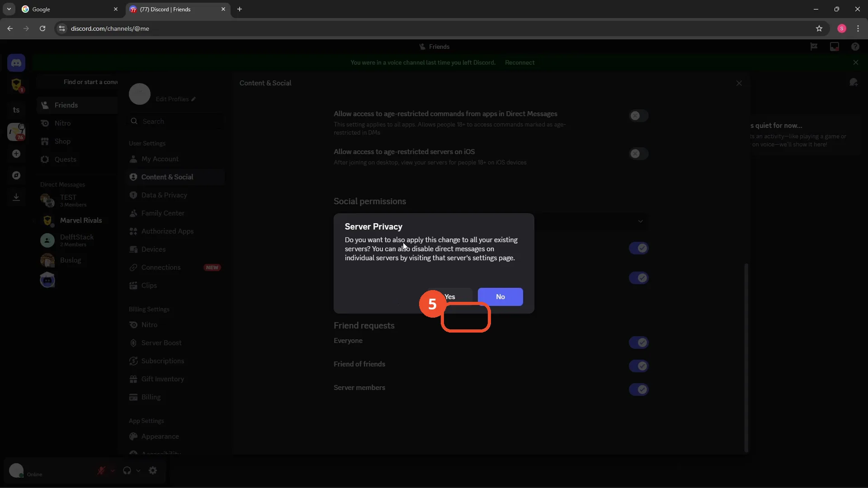This screenshot has width=868, height=488.
Task: Open the Help question mark icon
Action: coord(855,47)
